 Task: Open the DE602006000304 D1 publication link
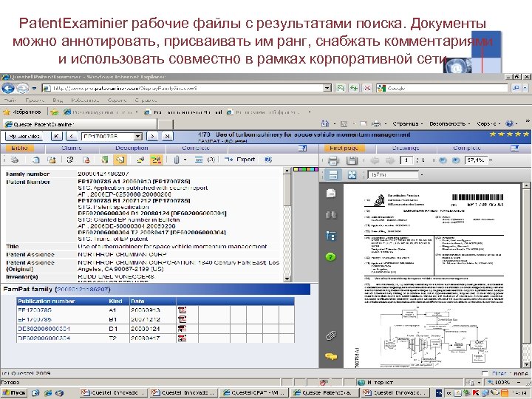pyautogui.click(x=44, y=329)
